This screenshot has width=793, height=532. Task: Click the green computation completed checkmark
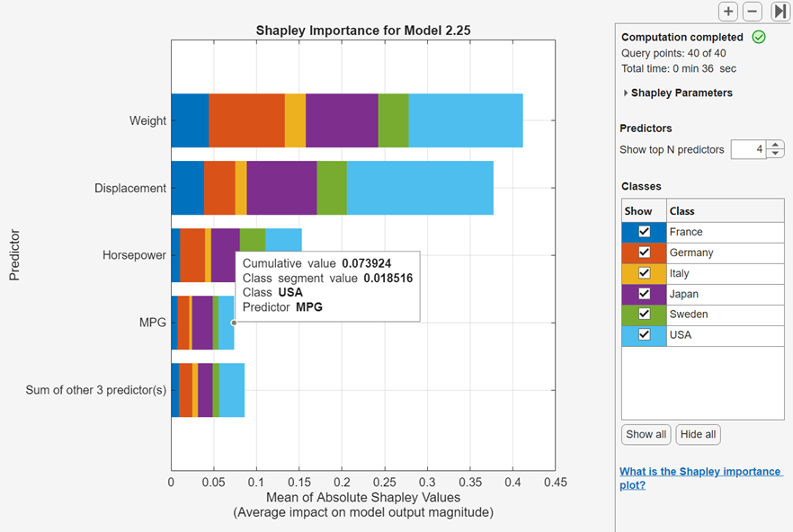[x=759, y=37]
